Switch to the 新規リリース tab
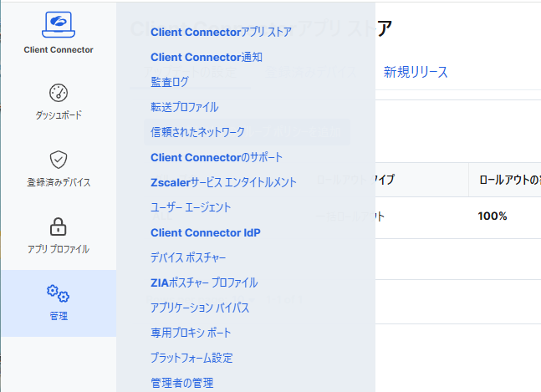Image resolution: width=541 pixels, height=392 pixels. (416, 72)
